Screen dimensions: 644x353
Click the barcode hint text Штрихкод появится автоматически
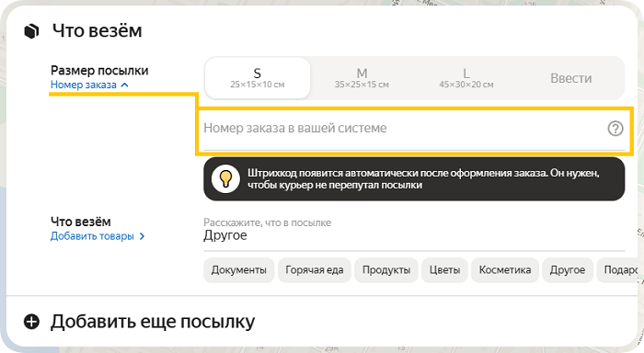tap(423, 179)
